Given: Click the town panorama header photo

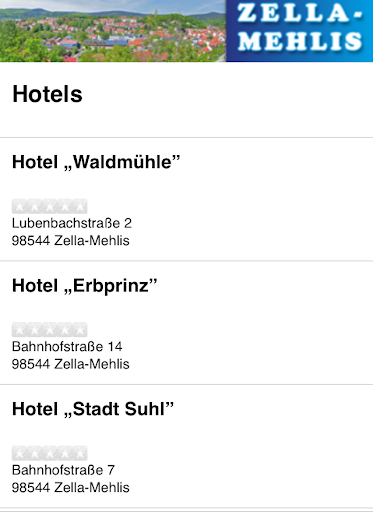Looking at the screenshot, I should point(113,31).
